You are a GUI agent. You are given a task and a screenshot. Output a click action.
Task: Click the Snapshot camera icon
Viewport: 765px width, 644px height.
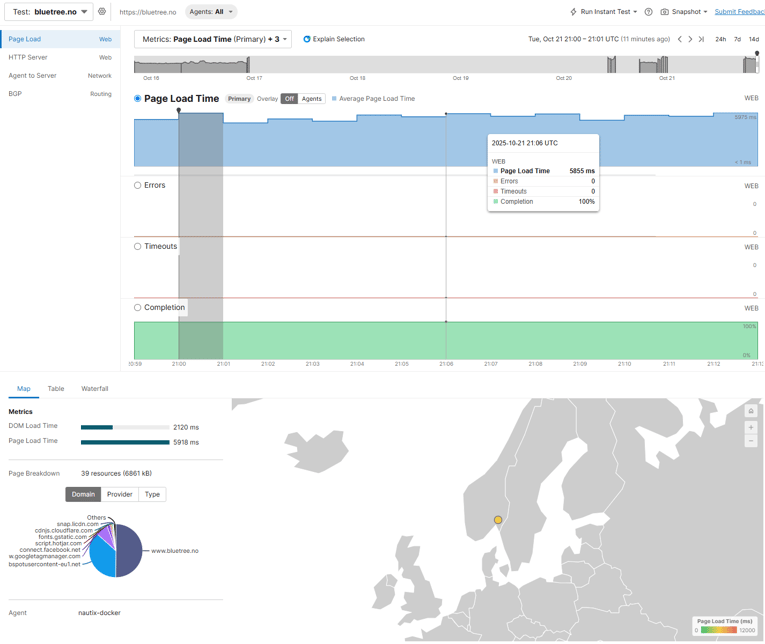click(x=665, y=12)
